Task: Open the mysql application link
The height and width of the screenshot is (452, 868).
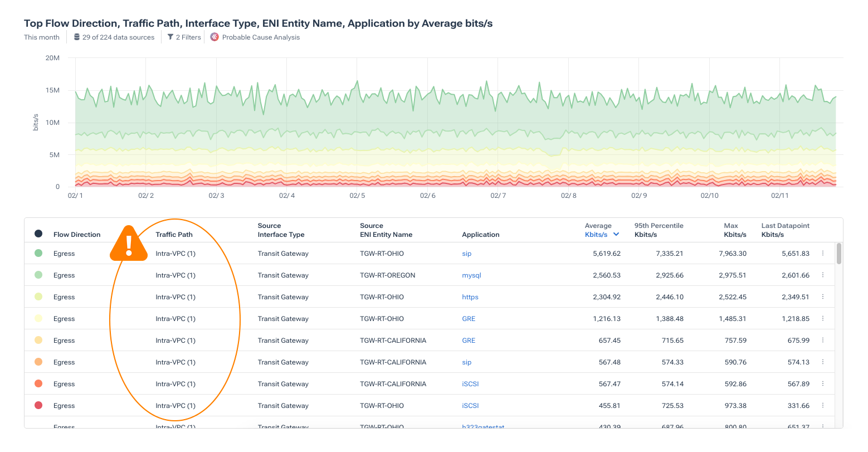Action: point(471,275)
